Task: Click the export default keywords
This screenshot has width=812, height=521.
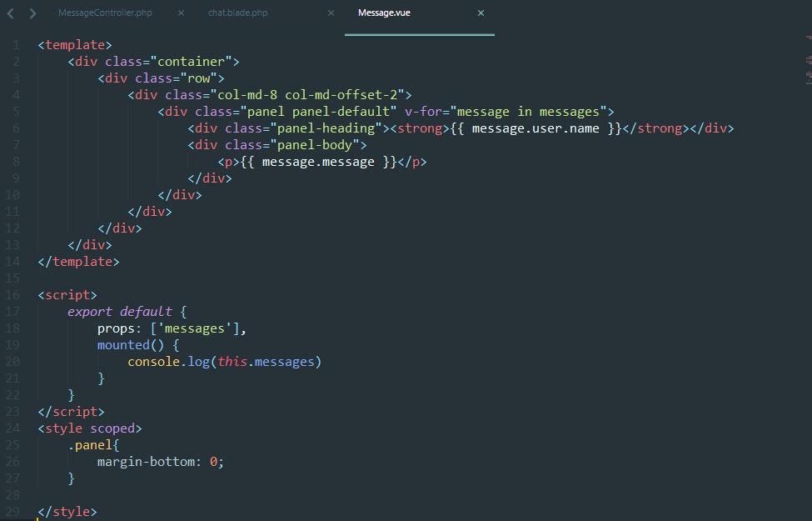Action: pyautogui.click(x=120, y=312)
